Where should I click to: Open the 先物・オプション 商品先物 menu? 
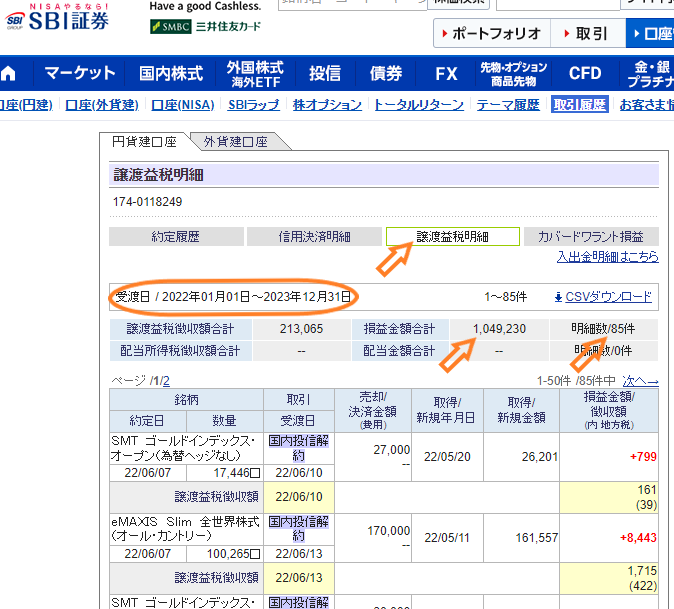(x=514, y=73)
